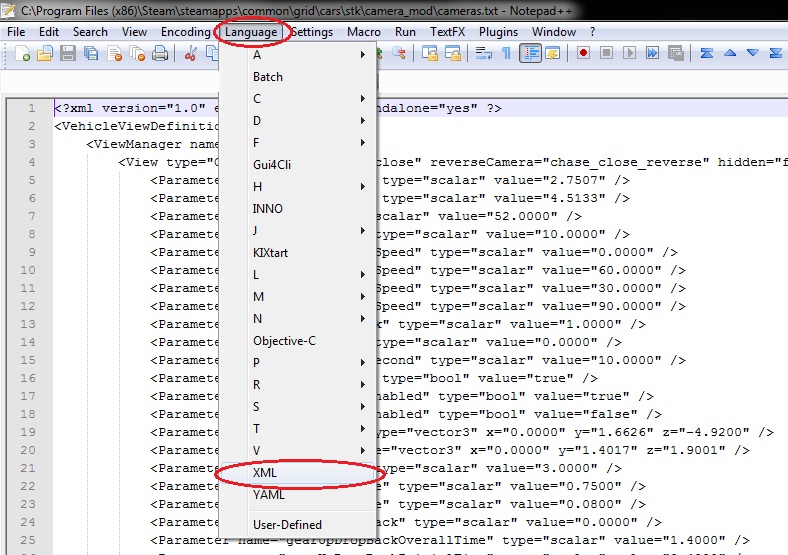This screenshot has height=555, width=788.
Task: Expand the N languages submenu
Action: tap(299, 319)
